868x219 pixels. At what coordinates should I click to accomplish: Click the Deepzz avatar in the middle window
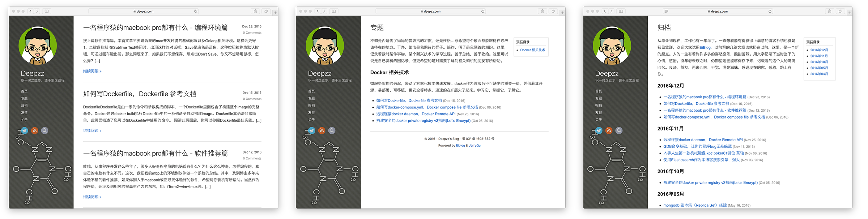pyautogui.click(x=325, y=46)
